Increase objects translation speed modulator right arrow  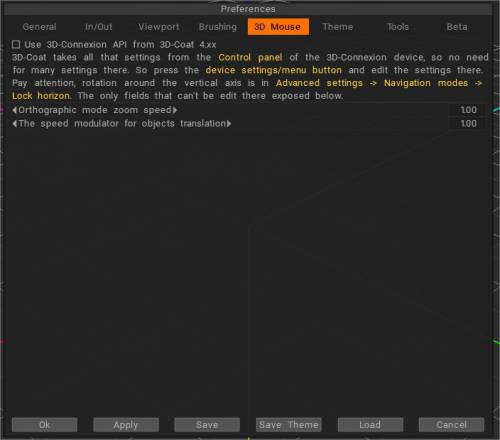(229, 124)
